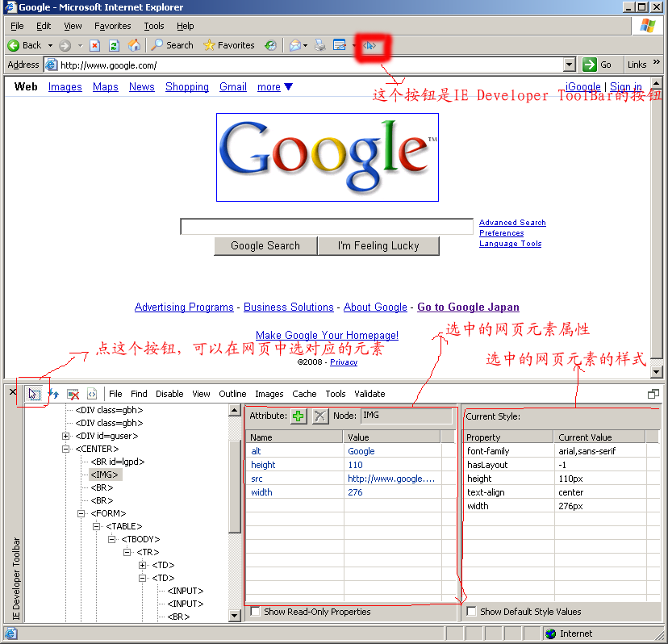Click the remove attribute X button

click(320, 416)
